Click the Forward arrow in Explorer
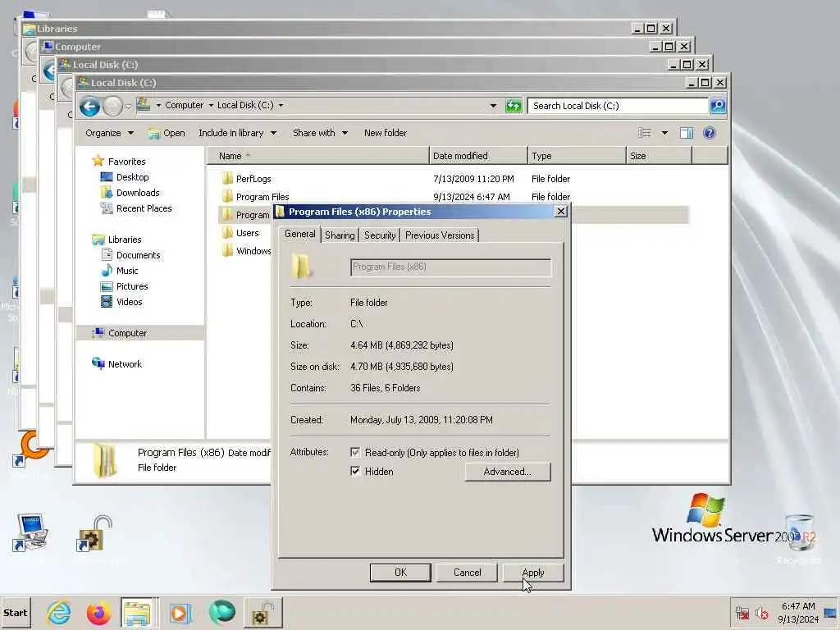The image size is (840, 630). tap(112, 106)
